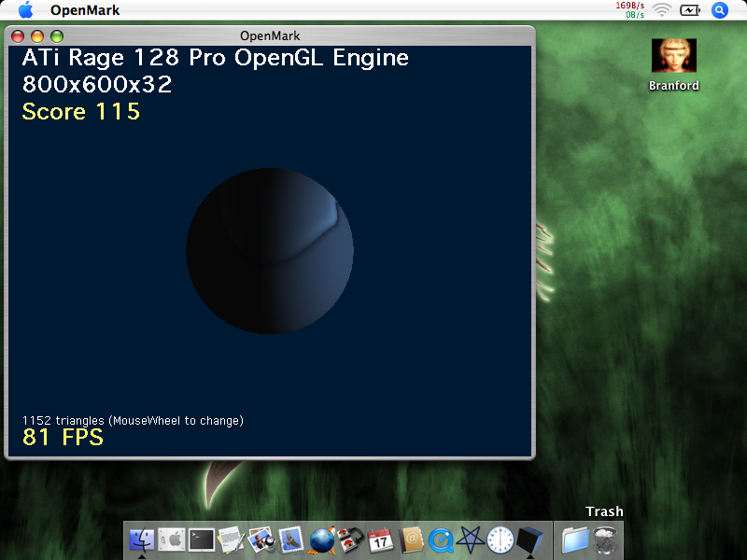Open the OpenMark application menu
747x560 pixels.
tap(85, 10)
